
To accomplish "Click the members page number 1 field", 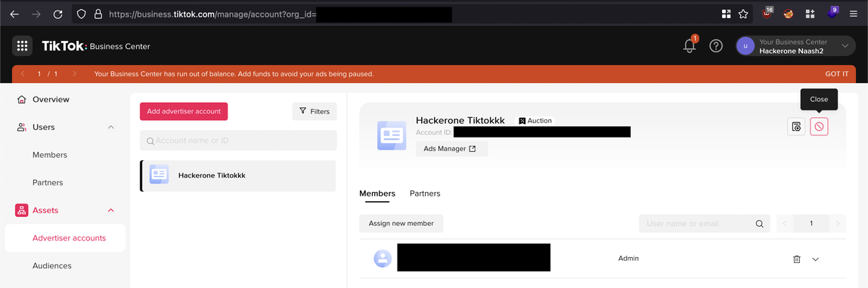I will (x=811, y=224).
